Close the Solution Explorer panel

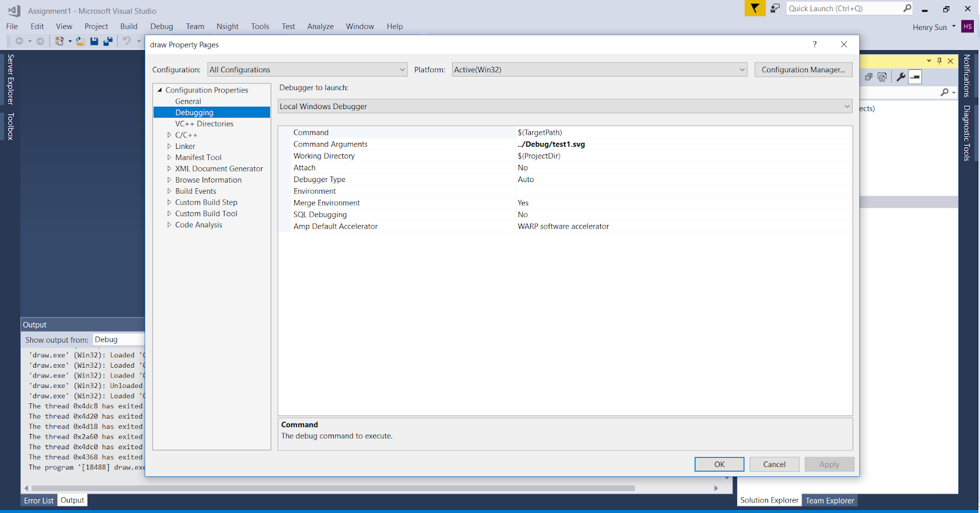[x=951, y=61]
